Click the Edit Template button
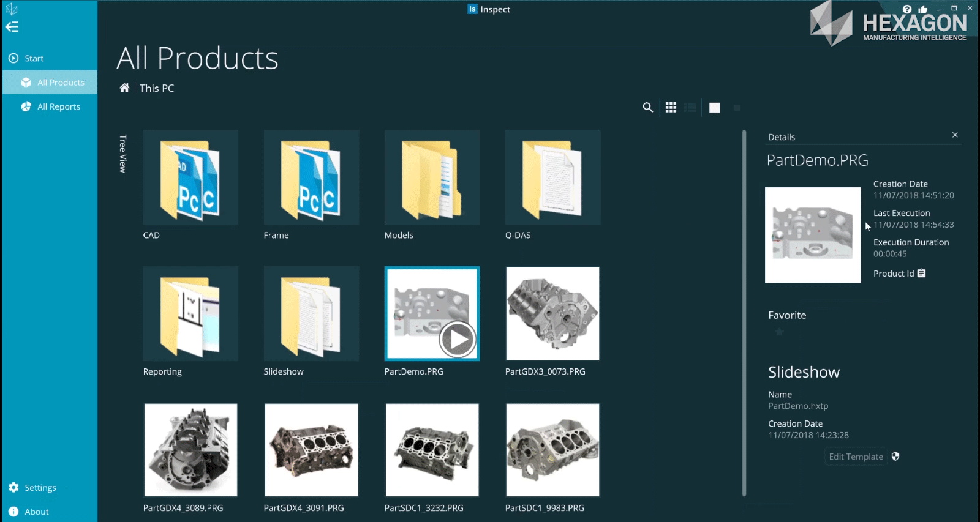Image resolution: width=980 pixels, height=522 pixels. pyautogui.click(x=856, y=457)
